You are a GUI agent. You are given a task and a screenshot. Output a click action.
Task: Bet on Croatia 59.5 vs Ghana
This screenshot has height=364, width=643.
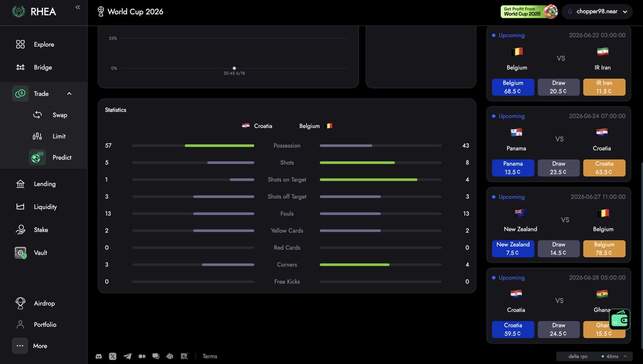513,330
